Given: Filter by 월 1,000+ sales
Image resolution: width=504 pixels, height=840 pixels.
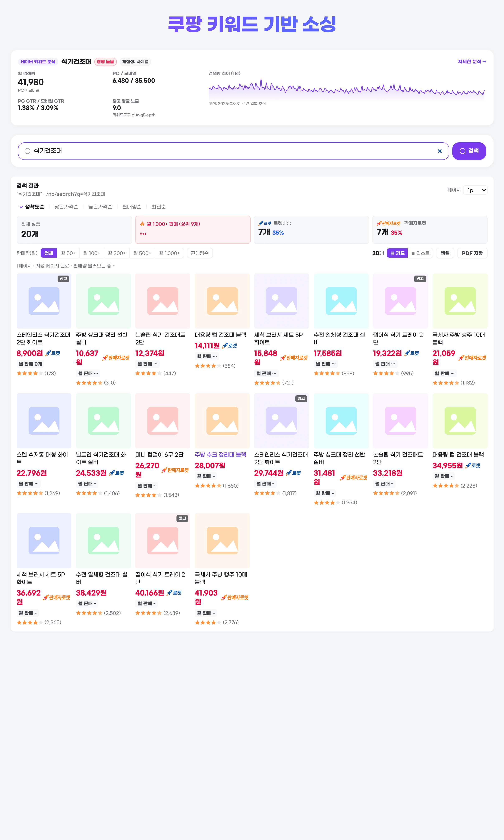Looking at the screenshot, I should [169, 253].
